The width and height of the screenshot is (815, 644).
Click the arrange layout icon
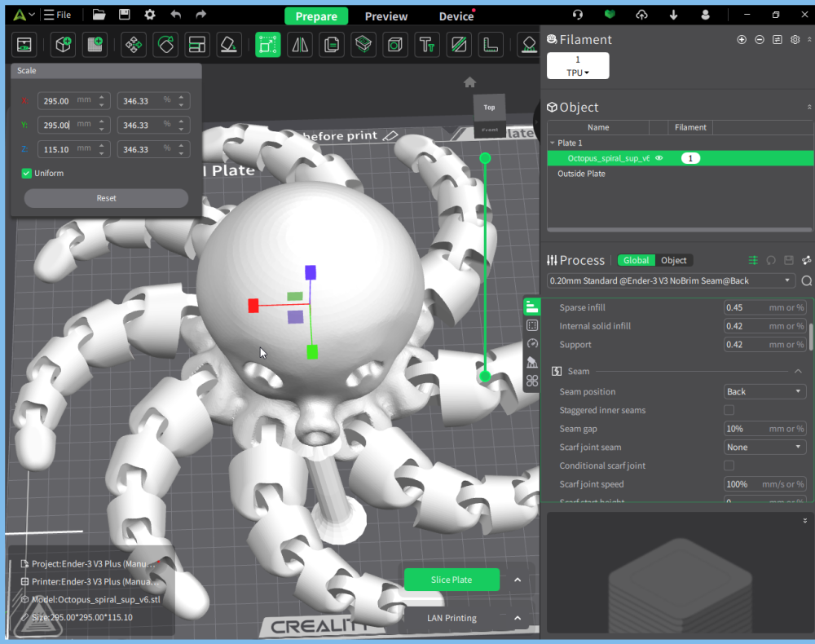(x=197, y=45)
